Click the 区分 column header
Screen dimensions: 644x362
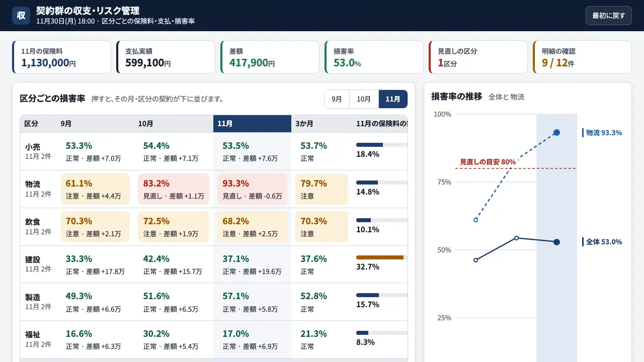(x=38, y=124)
